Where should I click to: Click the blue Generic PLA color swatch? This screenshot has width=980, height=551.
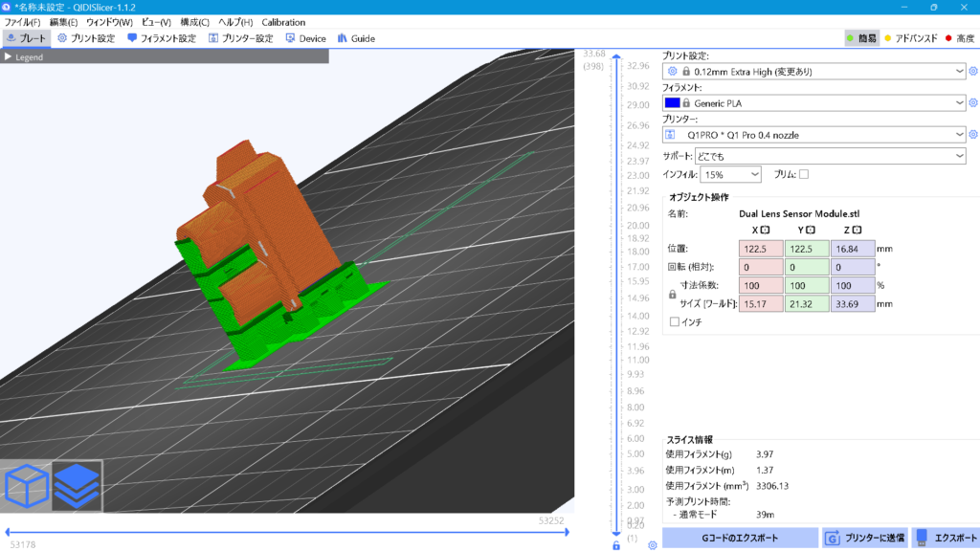point(672,102)
